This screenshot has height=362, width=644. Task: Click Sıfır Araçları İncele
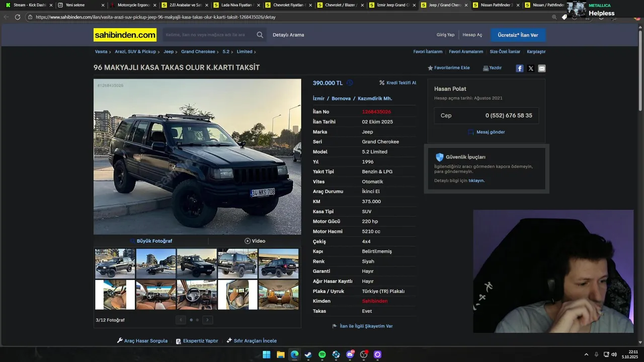252,341
